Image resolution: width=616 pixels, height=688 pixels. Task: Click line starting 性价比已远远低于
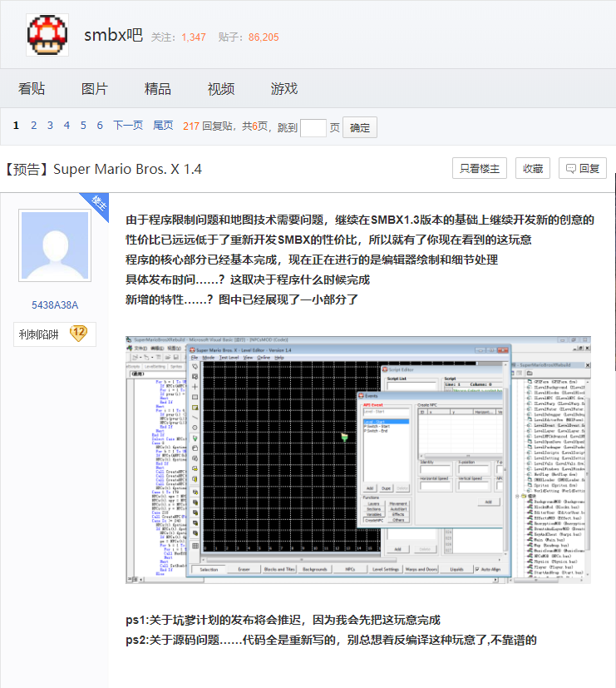click(x=329, y=240)
